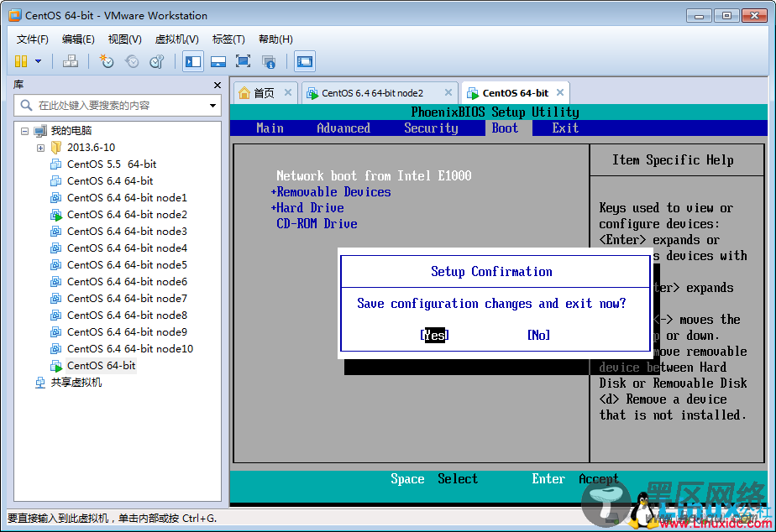This screenshot has height=532, width=776.
Task: Select CentOS 6.4 64-bit node3
Action: (x=127, y=232)
